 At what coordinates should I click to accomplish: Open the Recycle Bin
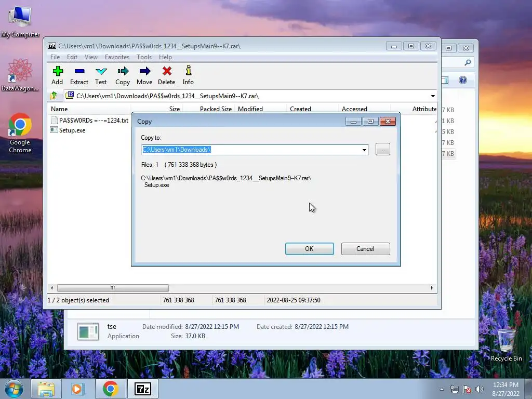pyautogui.click(x=506, y=344)
